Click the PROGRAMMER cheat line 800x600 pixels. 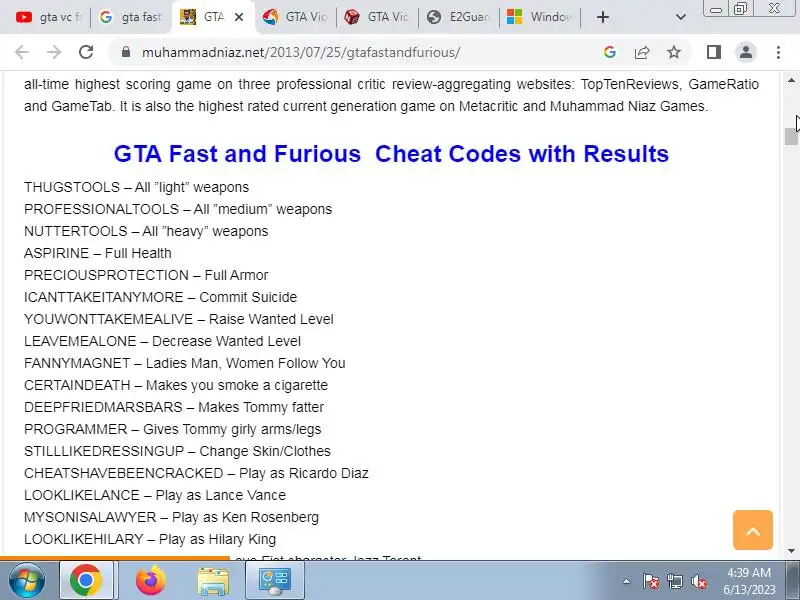(x=172, y=429)
